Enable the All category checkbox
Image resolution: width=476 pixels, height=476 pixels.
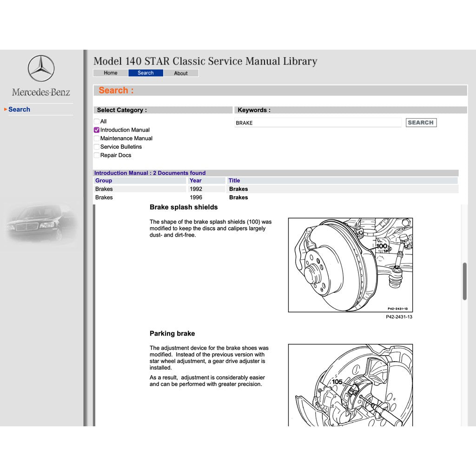(96, 121)
